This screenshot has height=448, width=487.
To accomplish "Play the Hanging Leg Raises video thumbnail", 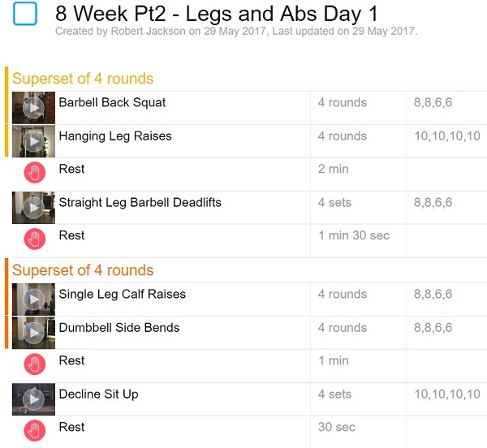I will (x=33, y=141).
